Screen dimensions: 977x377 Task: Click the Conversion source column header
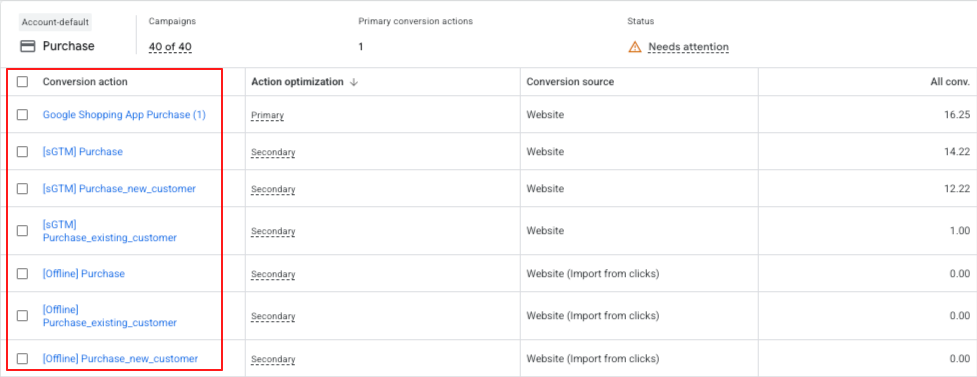pos(570,82)
